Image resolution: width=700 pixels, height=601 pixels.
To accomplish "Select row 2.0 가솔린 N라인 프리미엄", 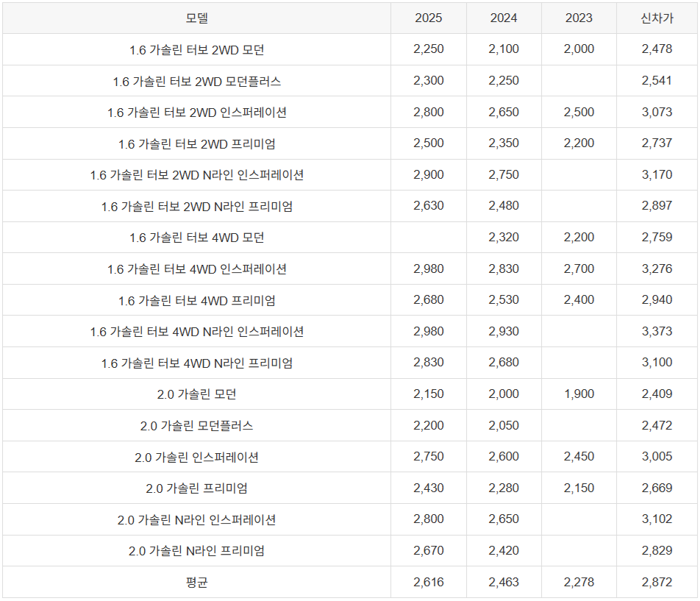I will (350, 550).
